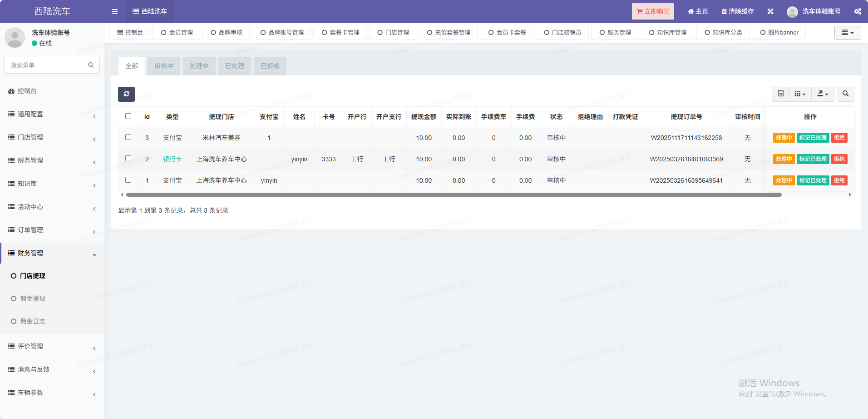Check the row for 米林汽车美容
Screen dimensions: 868x419
(128, 137)
